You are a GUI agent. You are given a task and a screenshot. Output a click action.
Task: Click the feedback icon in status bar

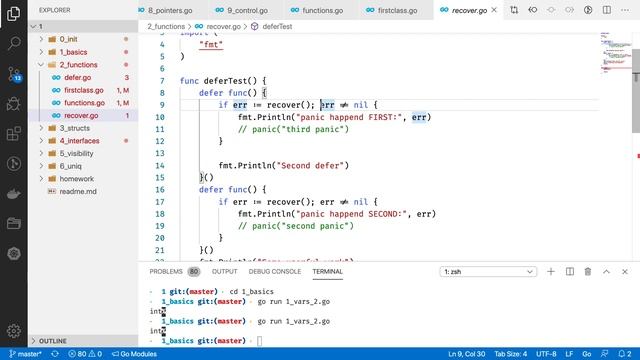[604, 354]
